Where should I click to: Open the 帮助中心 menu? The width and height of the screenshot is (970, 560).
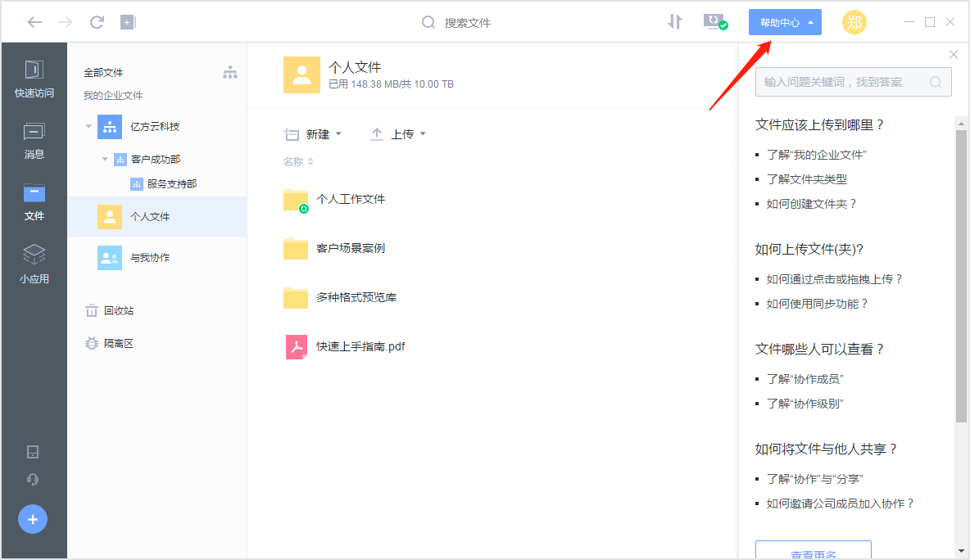coord(784,22)
